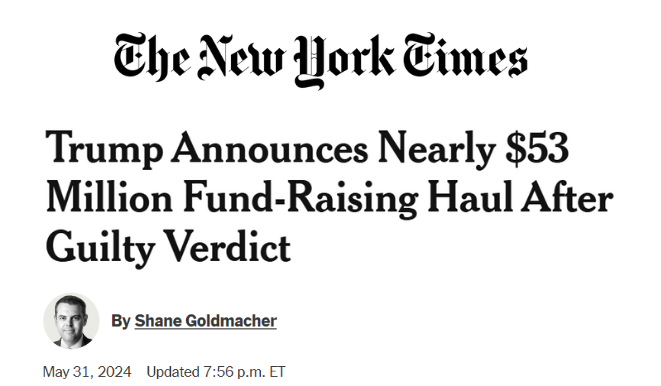
Task: Click the author's headshot photo
Action: tap(71, 321)
